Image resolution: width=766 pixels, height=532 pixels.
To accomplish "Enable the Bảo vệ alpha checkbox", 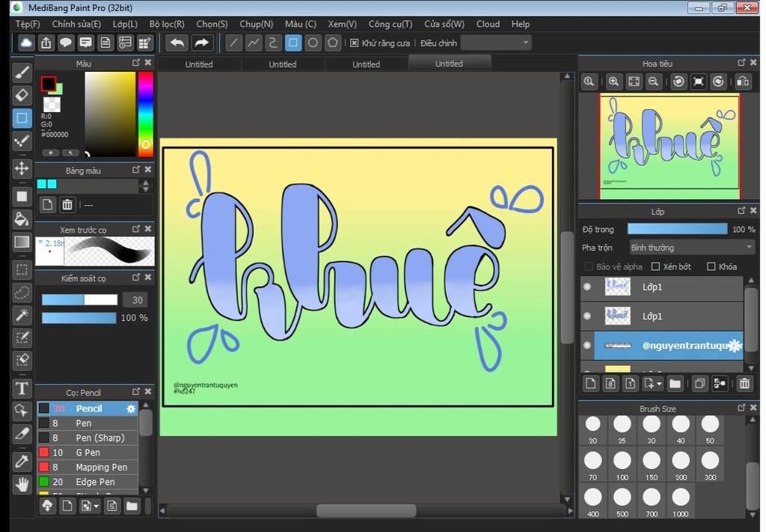I will point(589,266).
